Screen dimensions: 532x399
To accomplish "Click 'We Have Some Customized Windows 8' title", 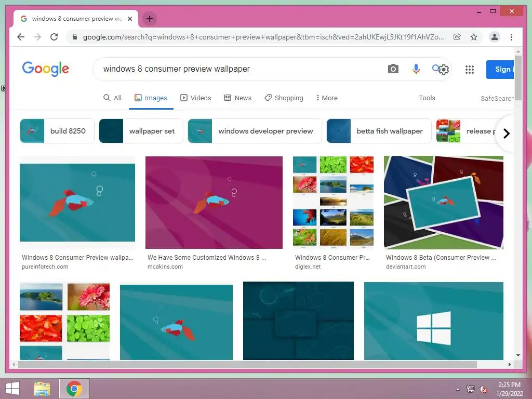I will pyautogui.click(x=207, y=258).
